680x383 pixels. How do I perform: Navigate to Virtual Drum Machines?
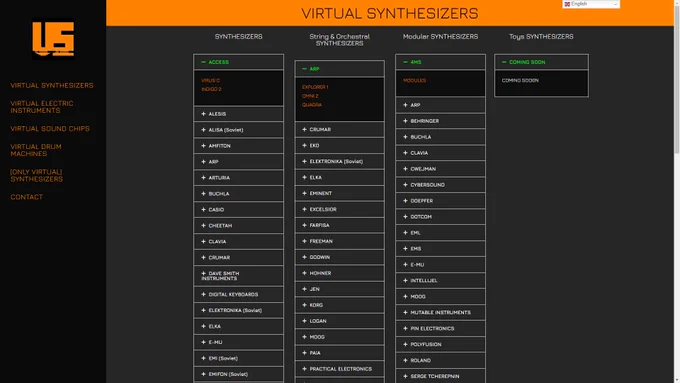36,150
